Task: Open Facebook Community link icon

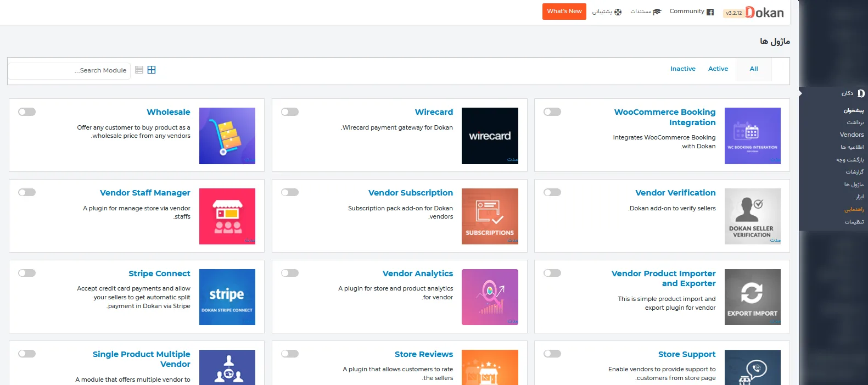Action: pos(710,12)
